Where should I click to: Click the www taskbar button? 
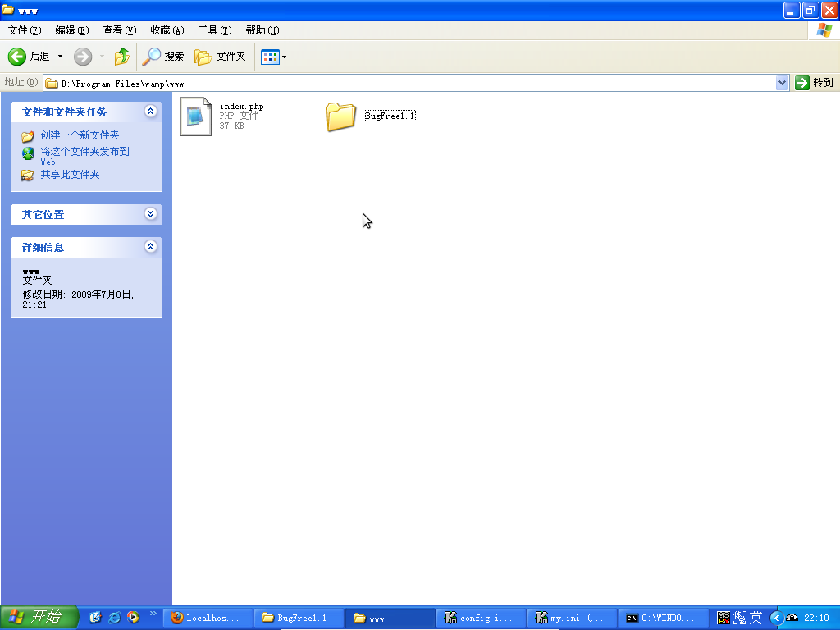(x=390, y=618)
